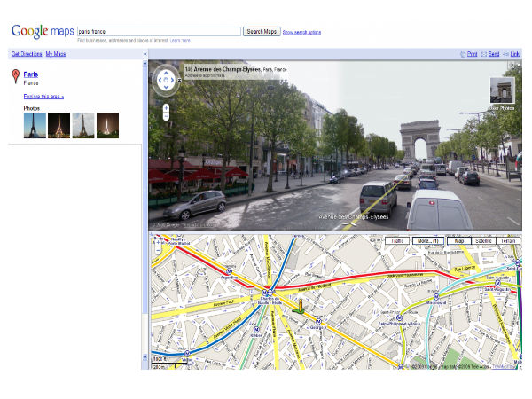Zoom out the Street View image
Image resolution: width=532 pixels, height=399 pixels.
166,116
